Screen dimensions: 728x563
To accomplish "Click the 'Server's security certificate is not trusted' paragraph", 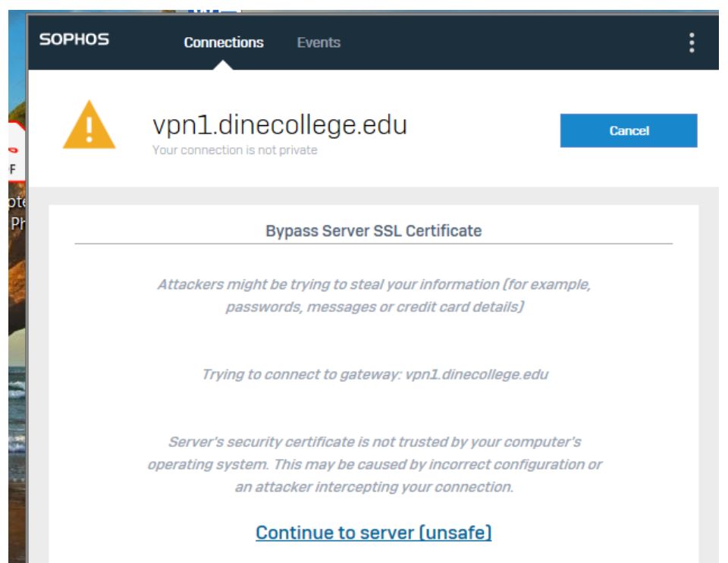I will point(374,464).
